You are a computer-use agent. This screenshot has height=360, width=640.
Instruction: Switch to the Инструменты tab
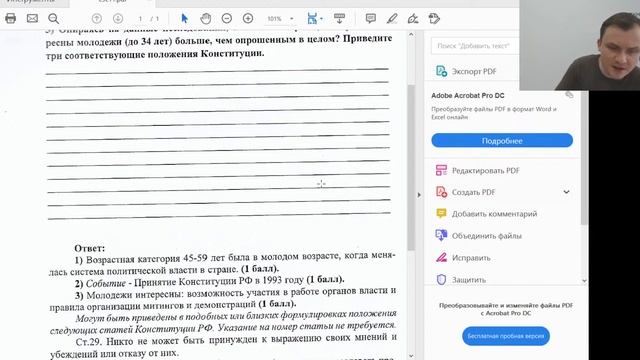tap(31, 2)
